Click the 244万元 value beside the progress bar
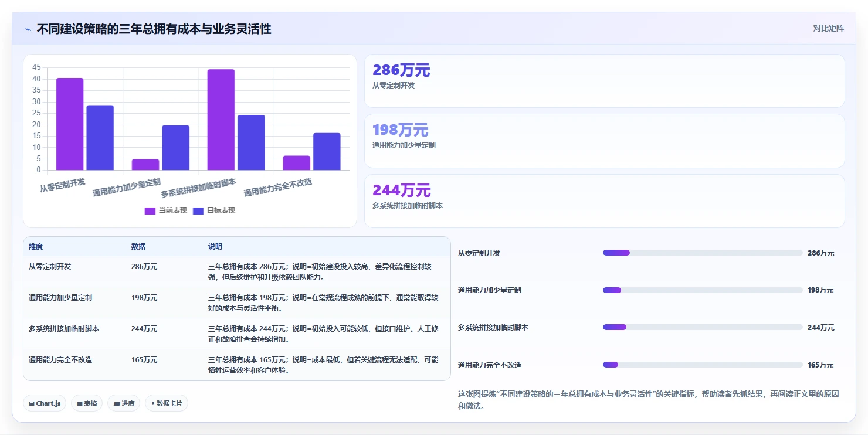868x435 pixels. point(820,328)
